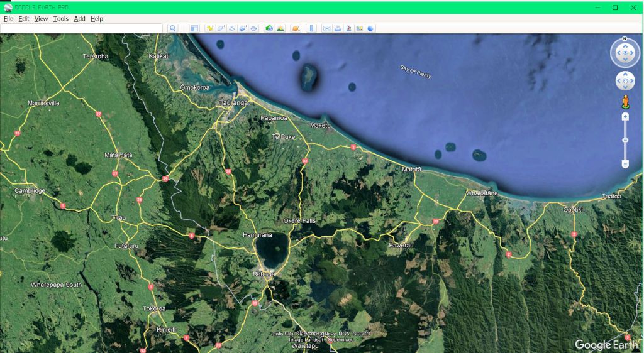The width and height of the screenshot is (644, 353).
Task: Select the Add Path tool
Action: point(232,28)
